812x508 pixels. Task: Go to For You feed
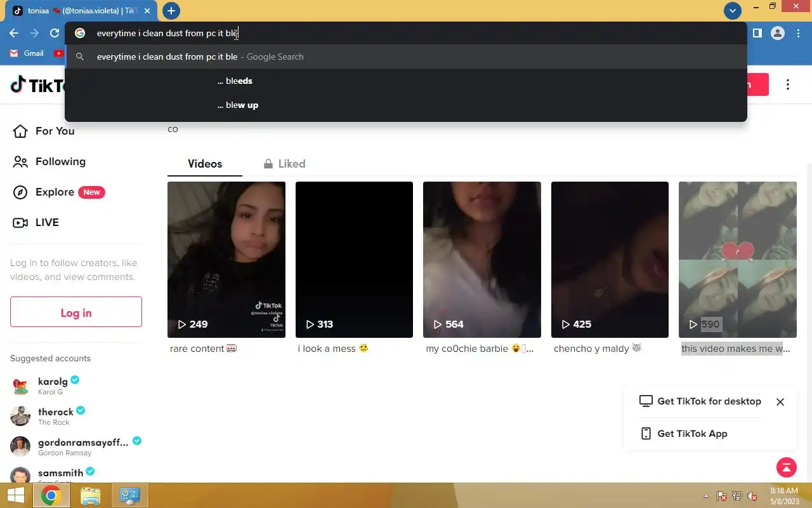44,131
